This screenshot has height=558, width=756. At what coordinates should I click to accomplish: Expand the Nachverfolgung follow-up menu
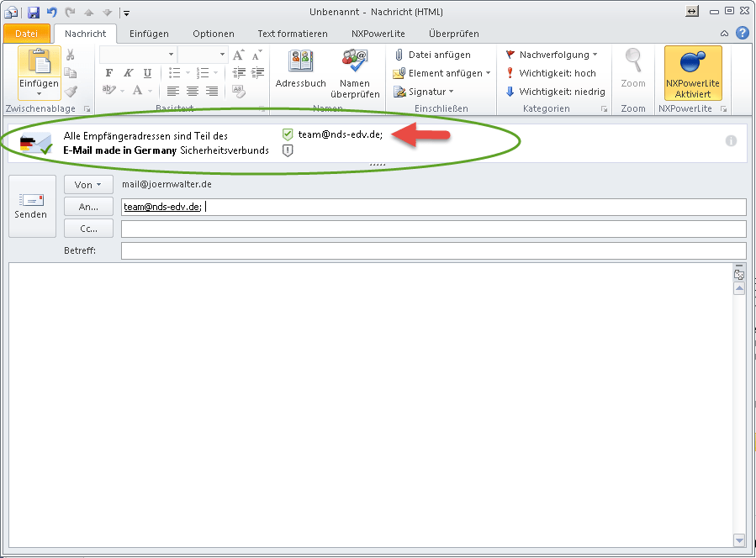[552, 55]
